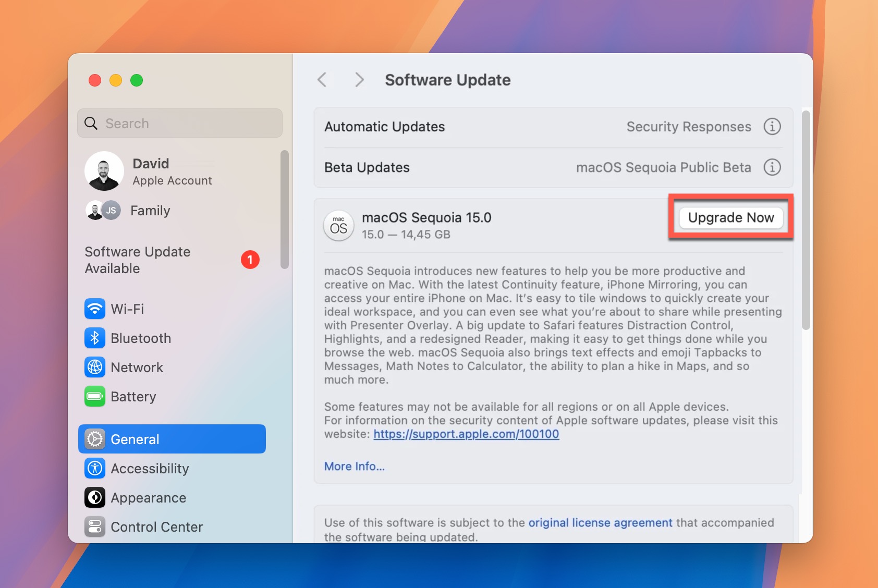The width and height of the screenshot is (878, 588).
Task: Go forward with the right chevron
Action: [359, 80]
